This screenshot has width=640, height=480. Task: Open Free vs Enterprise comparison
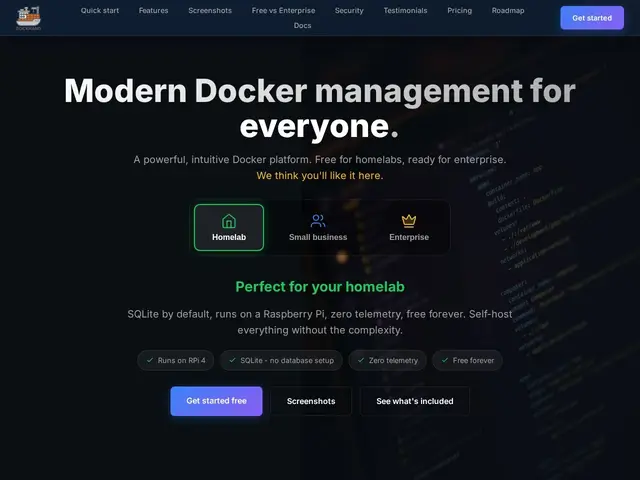tap(283, 11)
